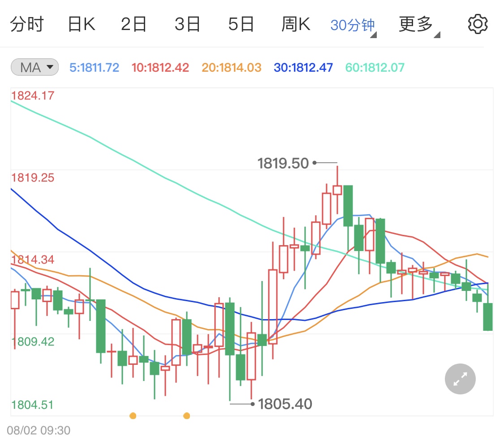Click the 1819.50 high price label
The width and height of the screenshot is (504, 437).
(x=283, y=163)
